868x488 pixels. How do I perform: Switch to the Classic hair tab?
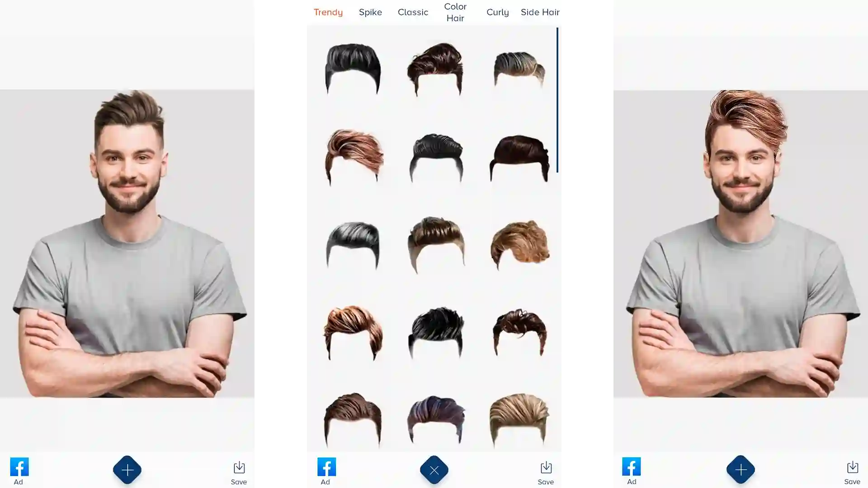(413, 12)
